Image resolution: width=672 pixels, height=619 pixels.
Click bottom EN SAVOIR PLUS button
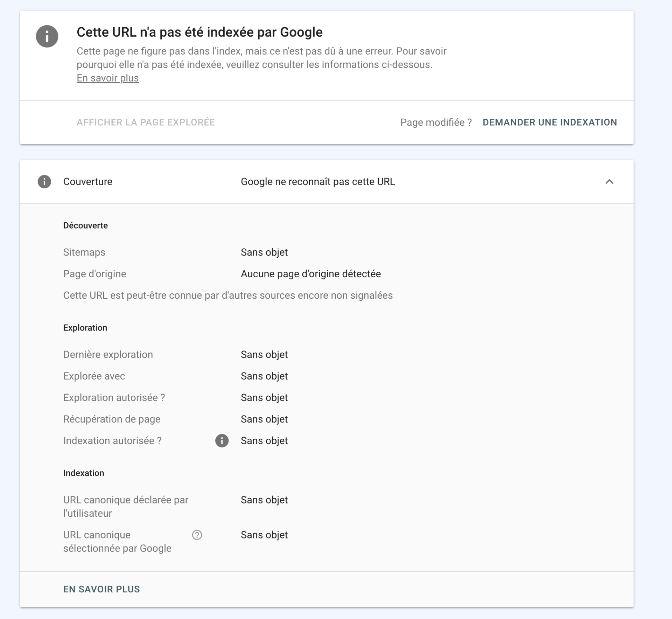(x=101, y=589)
